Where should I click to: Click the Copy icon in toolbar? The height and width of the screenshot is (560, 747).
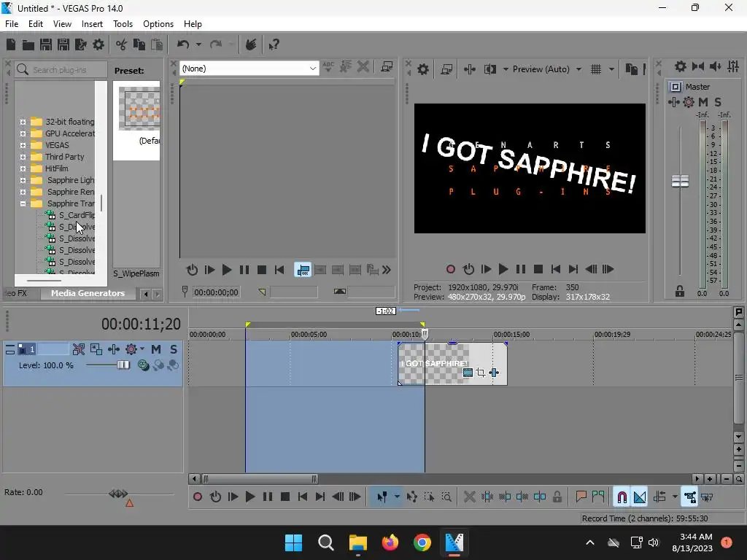click(139, 44)
